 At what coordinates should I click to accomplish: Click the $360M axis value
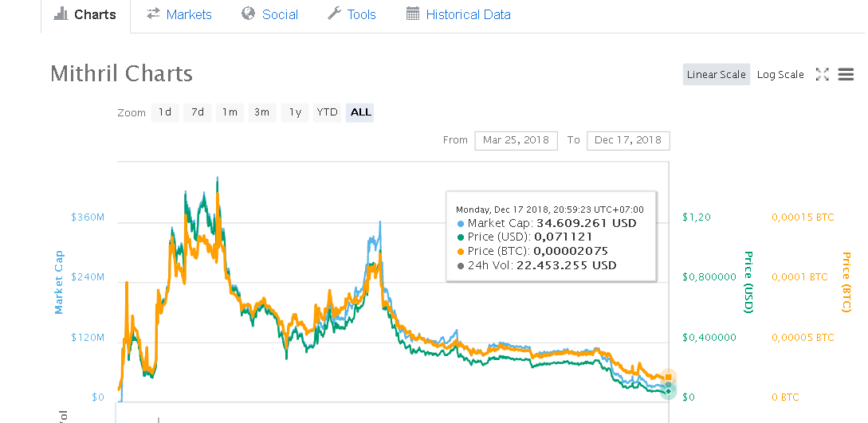(88, 217)
